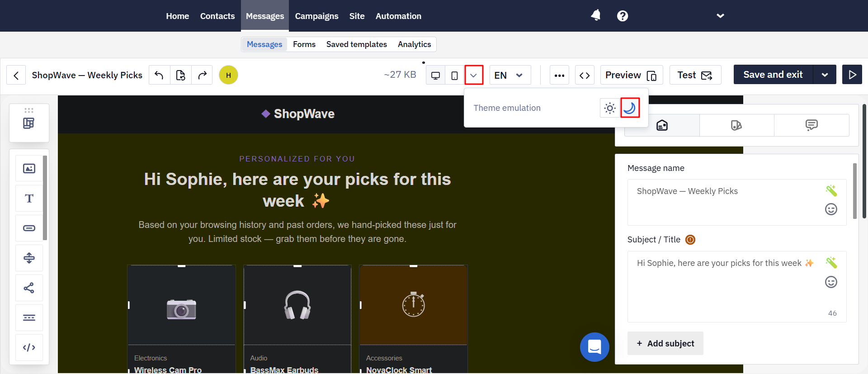Open notifications bell
Screen dimensions: 868x374
[x=596, y=15]
